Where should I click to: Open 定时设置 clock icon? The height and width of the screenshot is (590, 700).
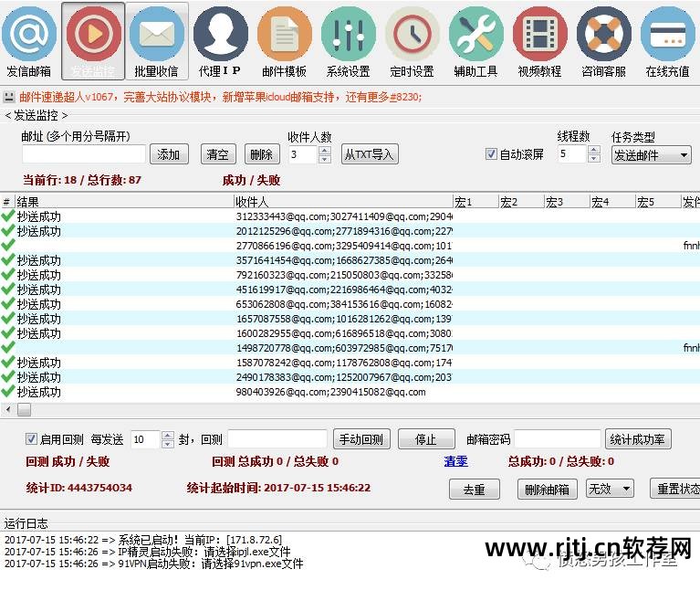(x=412, y=34)
